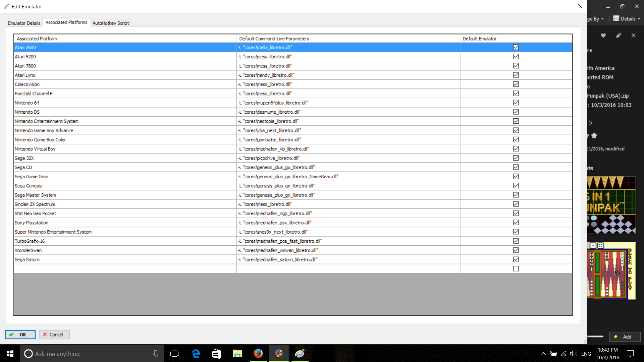Edit parameter for Super Nintendo Entertainment System
This screenshot has height=362, width=644.
tap(348, 232)
